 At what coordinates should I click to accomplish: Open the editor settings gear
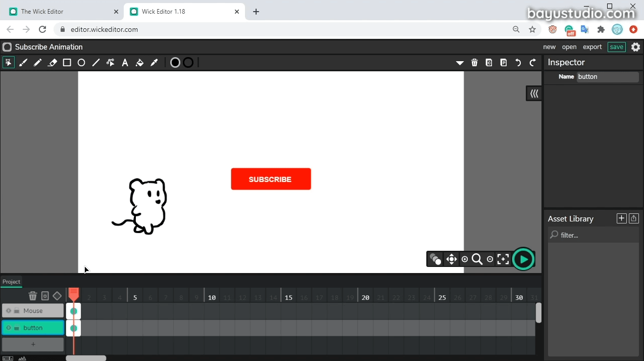635,47
